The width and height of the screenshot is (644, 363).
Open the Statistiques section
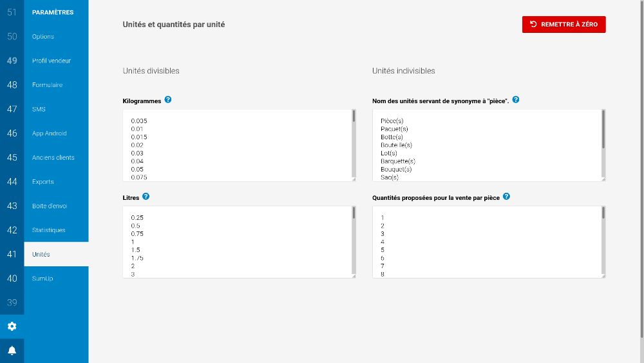[x=49, y=230]
